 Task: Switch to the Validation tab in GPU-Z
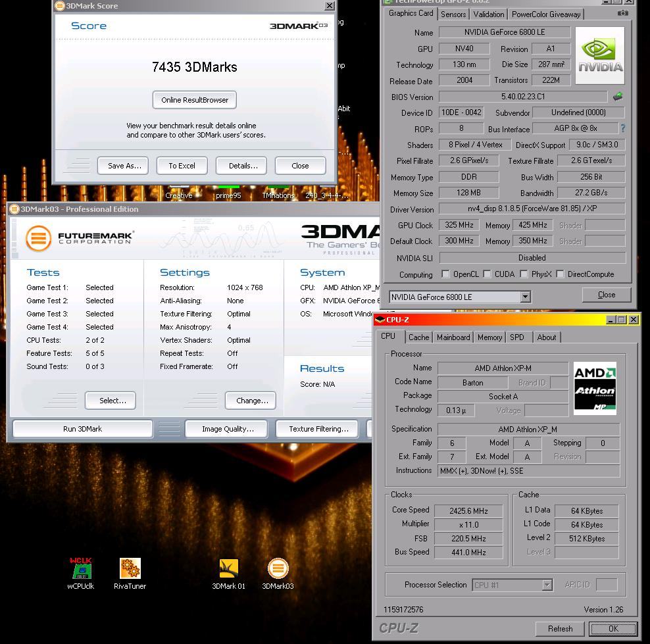[x=489, y=14]
